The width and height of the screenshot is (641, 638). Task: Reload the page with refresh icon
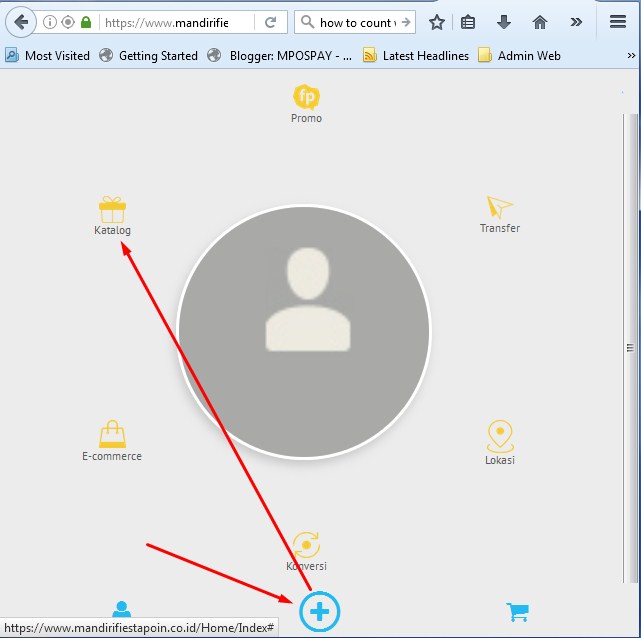tap(270, 22)
